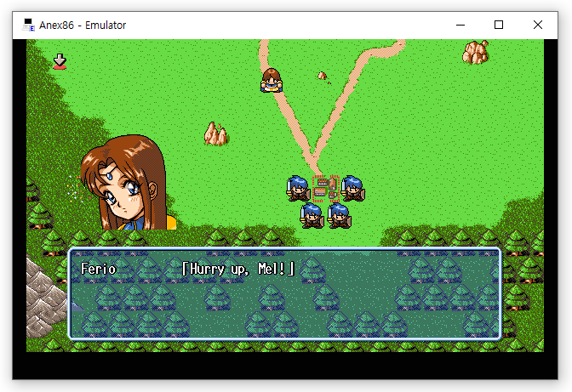This screenshot has height=392, width=572.
Task: Click the village tile surrounded by soldiers
Action: click(326, 189)
